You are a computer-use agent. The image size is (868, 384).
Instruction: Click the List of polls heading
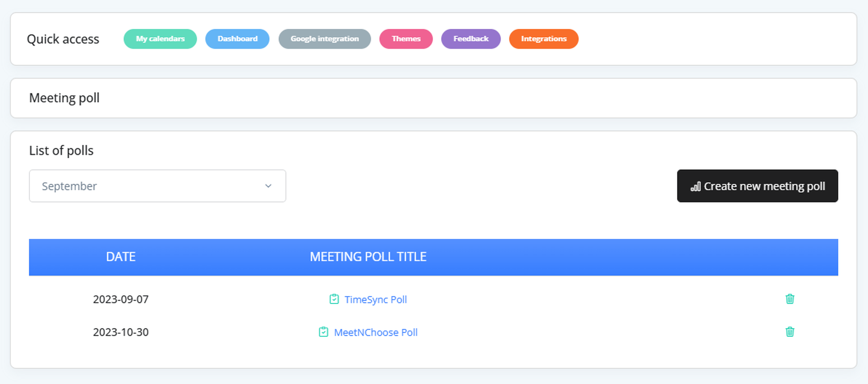click(61, 151)
